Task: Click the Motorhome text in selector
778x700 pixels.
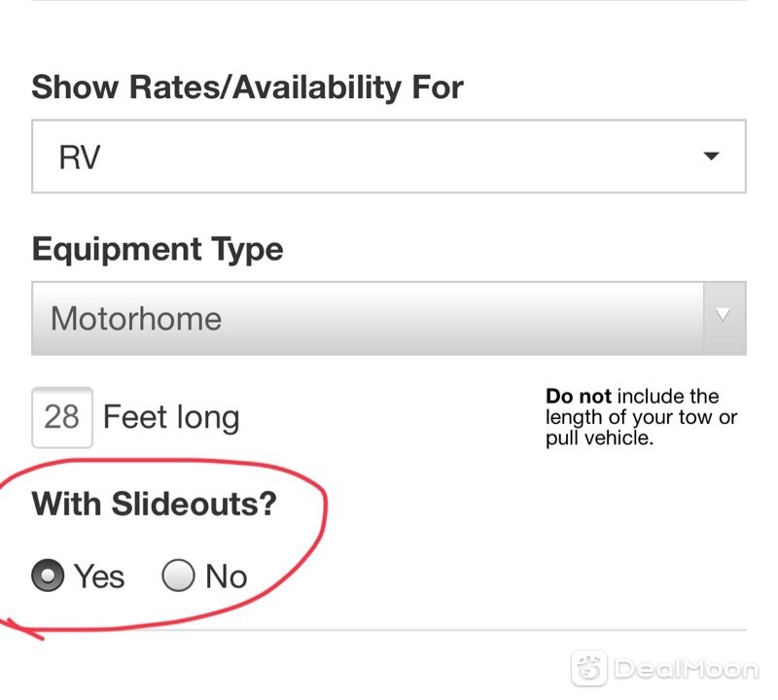Action: (x=136, y=319)
